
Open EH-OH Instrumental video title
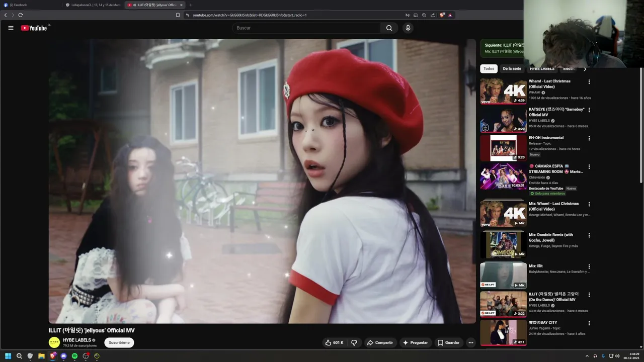pyautogui.click(x=546, y=138)
